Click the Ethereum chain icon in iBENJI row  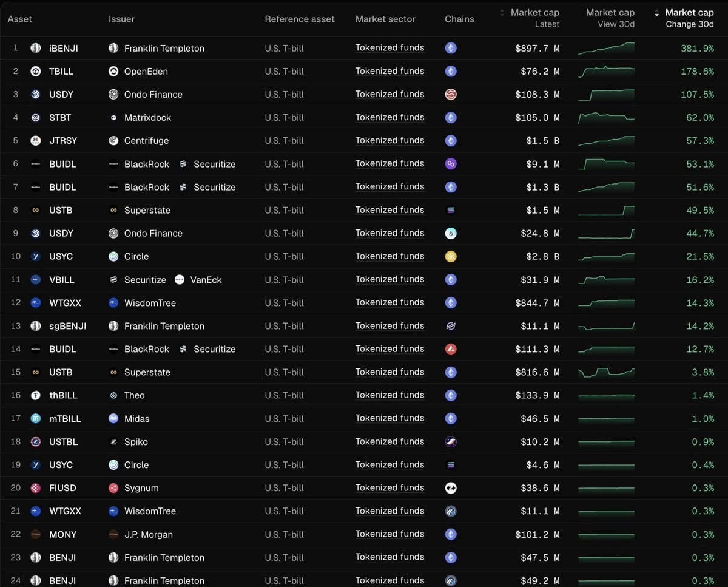pos(451,48)
